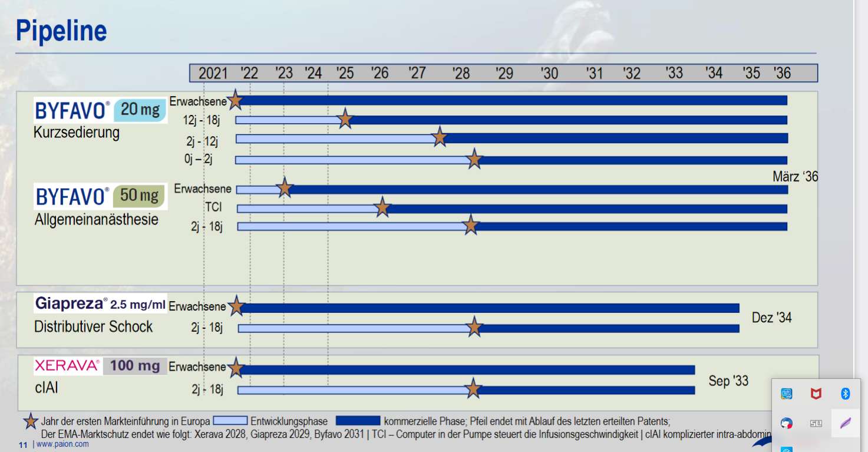
Task: Click the light blue Entwicklungsphase legend swatch
Action: pos(230,421)
